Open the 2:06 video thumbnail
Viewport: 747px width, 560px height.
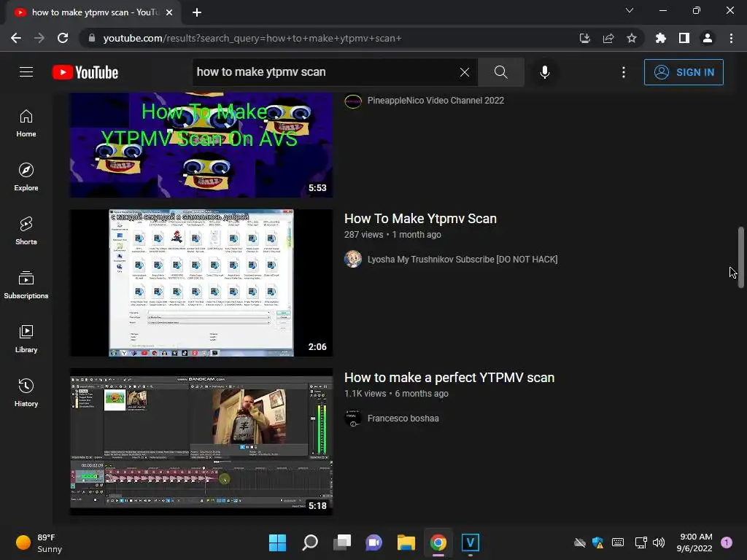[201, 283]
